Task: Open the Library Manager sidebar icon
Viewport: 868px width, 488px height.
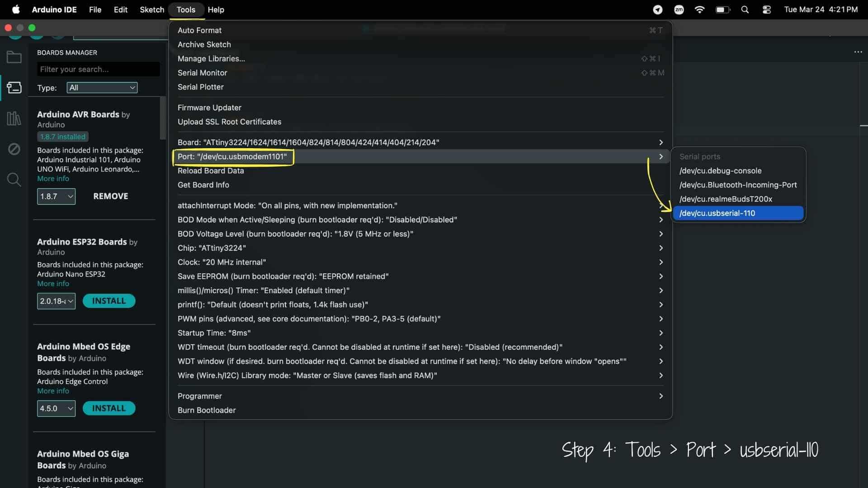Action: [14, 118]
